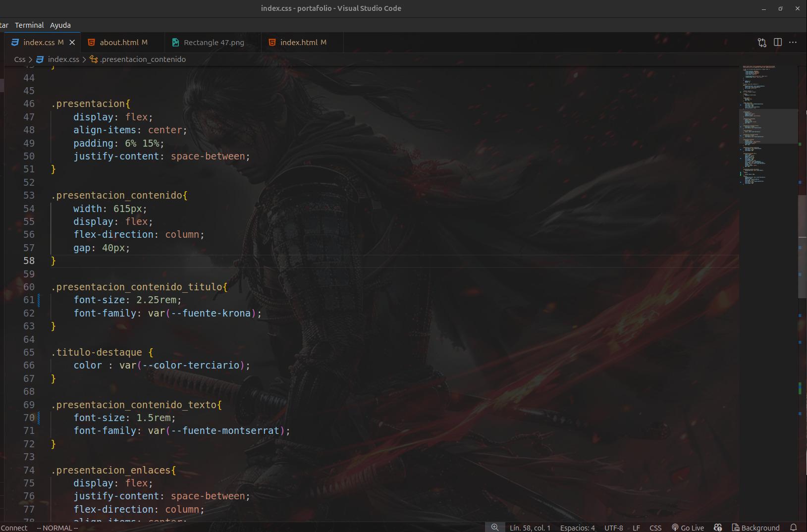Click 'justify-content: space-between;' on line 76
807x532 pixels.
pos(162,496)
